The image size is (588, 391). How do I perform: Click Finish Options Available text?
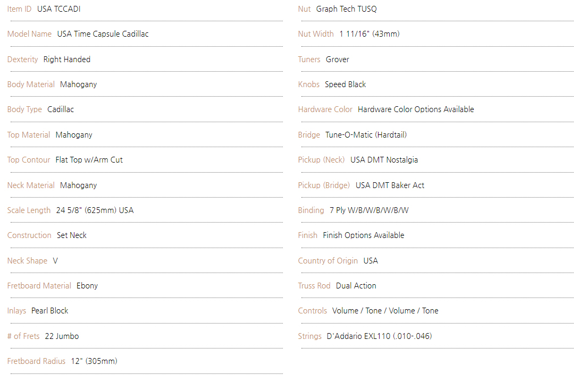pyautogui.click(x=363, y=235)
